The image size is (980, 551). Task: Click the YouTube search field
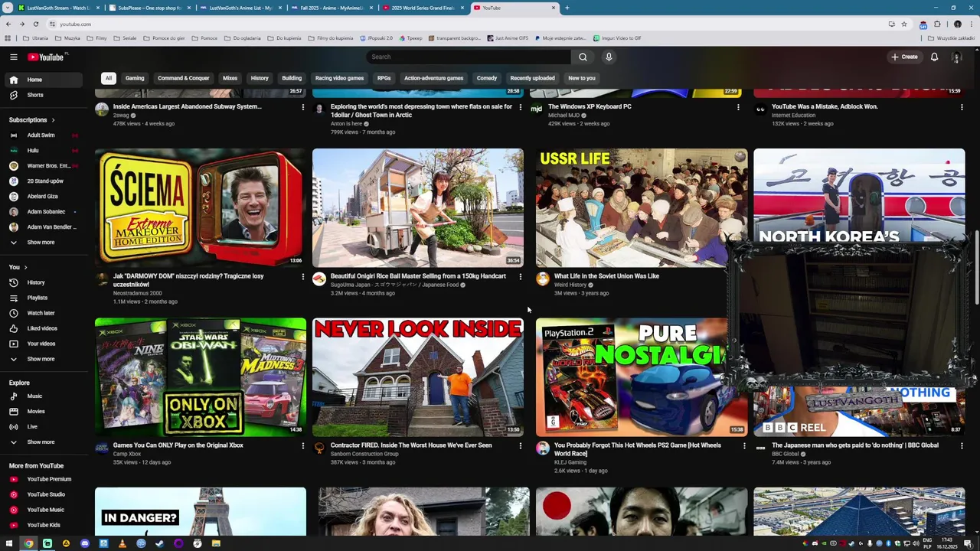point(469,57)
